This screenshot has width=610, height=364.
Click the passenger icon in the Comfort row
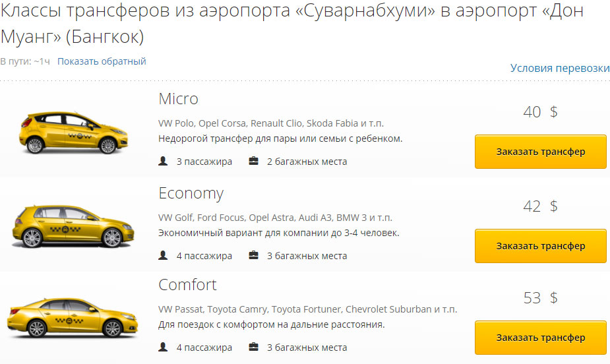(x=163, y=347)
